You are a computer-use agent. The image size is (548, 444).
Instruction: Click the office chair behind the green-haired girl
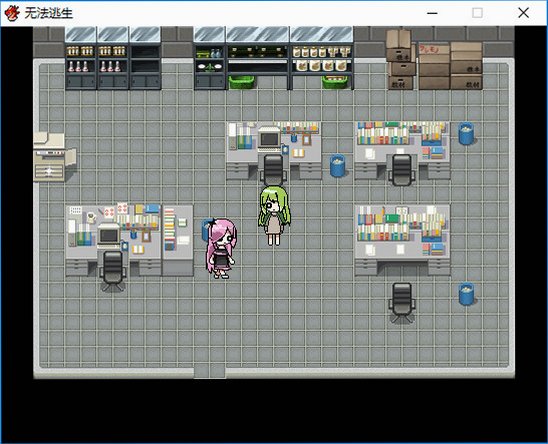point(273,169)
